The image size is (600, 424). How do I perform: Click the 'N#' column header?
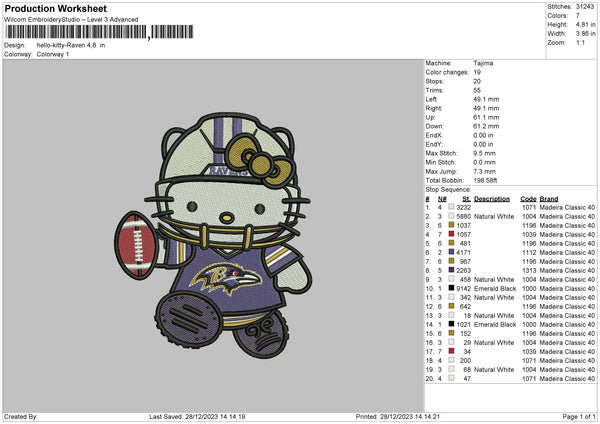pyautogui.click(x=442, y=199)
